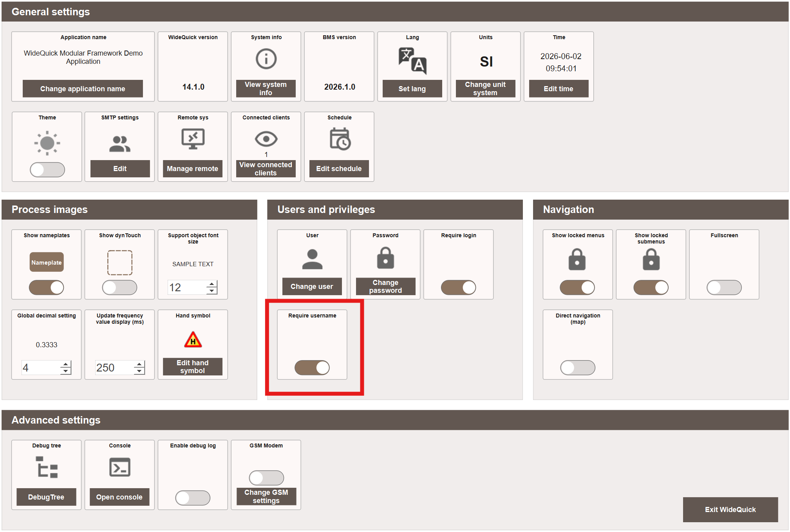Click Change unit system button

485,89
